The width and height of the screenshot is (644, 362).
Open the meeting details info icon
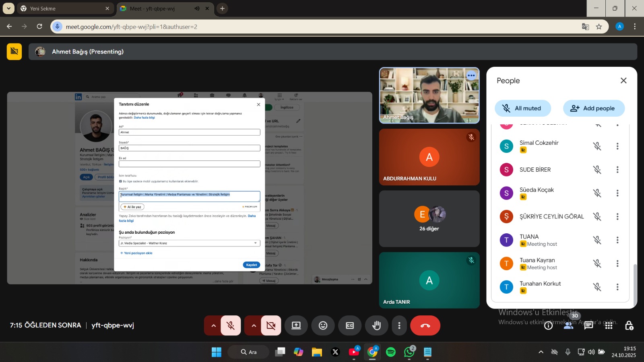coord(548,326)
